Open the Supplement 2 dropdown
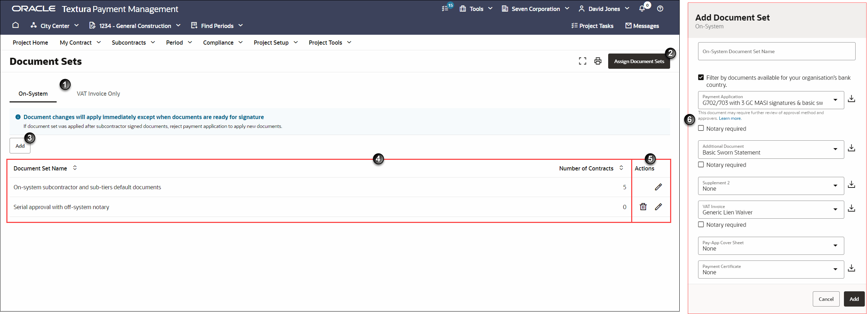The width and height of the screenshot is (868, 314). pos(771,186)
